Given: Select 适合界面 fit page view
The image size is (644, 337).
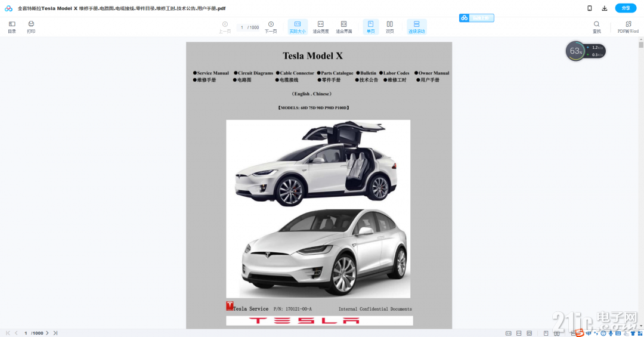Looking at the screenshot, I should tap(344, 27).
